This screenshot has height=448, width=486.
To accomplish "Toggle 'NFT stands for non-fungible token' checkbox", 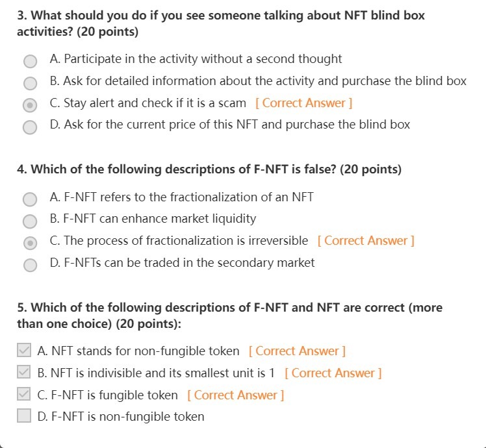I will point(24,351).
